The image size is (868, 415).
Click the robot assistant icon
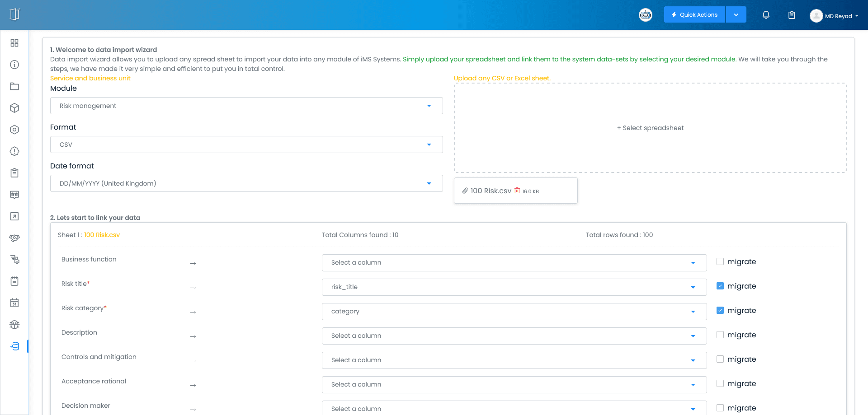[x=645, y=15]
